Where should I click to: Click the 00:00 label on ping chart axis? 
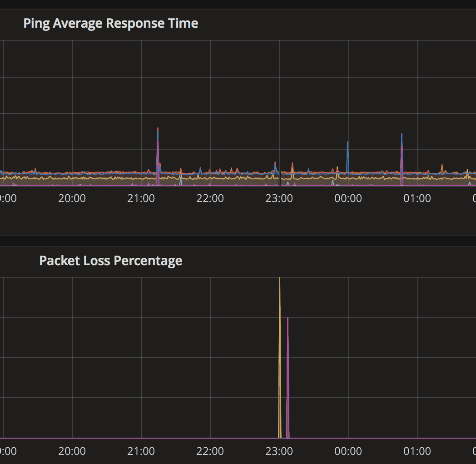coord(348,198)
